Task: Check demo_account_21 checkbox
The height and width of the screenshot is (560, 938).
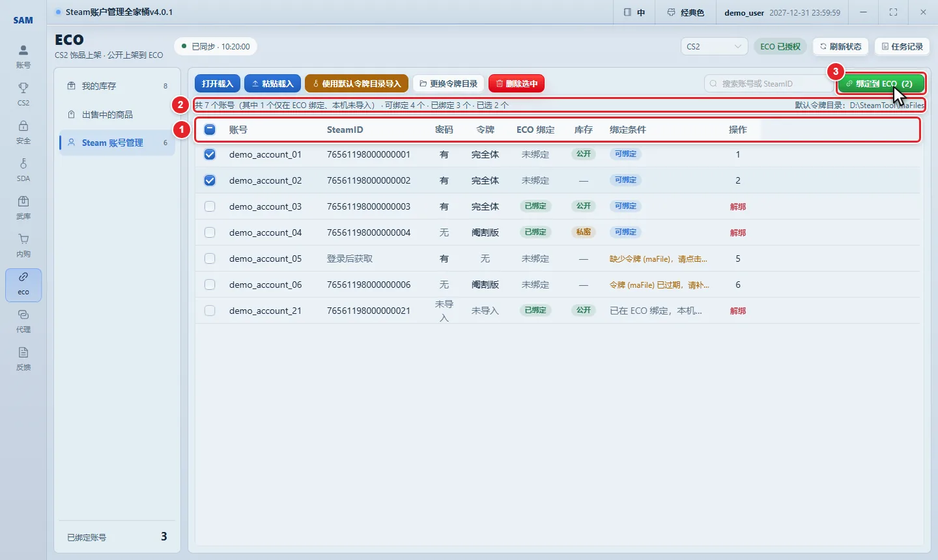Action: pos(210,311)
